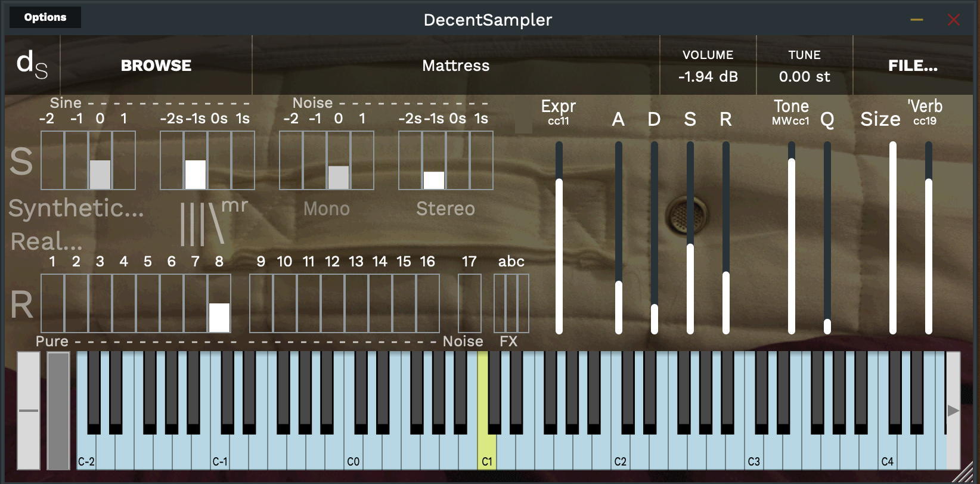Viewport: 980px width, 484px height.
Task: Select Sine 1s octave cell
Action: (x=243, y=160)
